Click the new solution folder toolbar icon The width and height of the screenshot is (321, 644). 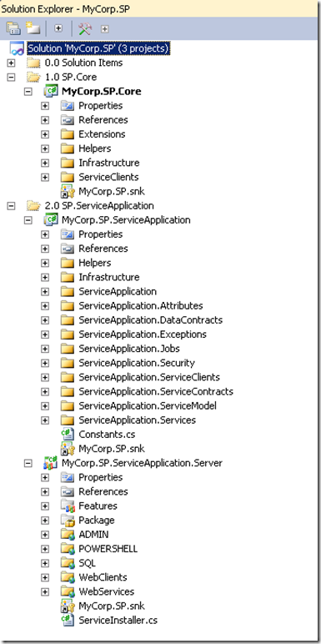pos(33,28)
